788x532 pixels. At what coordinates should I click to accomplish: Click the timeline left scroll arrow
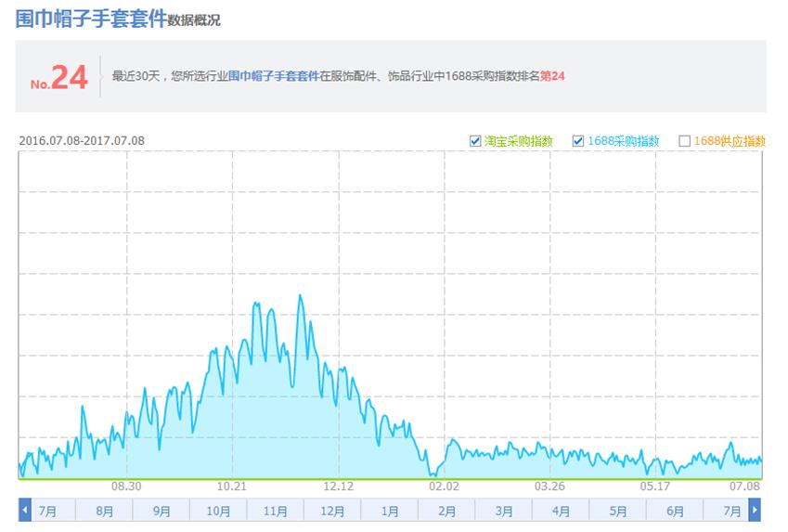pyautogui.click(x=25, y=511)
